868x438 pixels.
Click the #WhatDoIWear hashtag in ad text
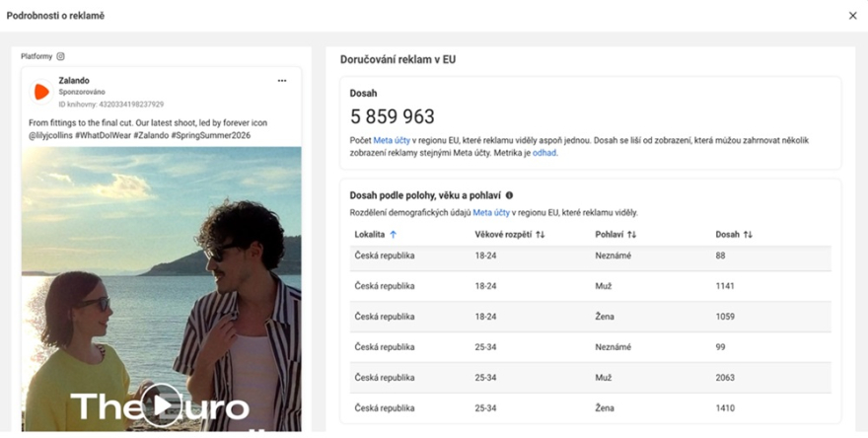click(x=103, y=136)
